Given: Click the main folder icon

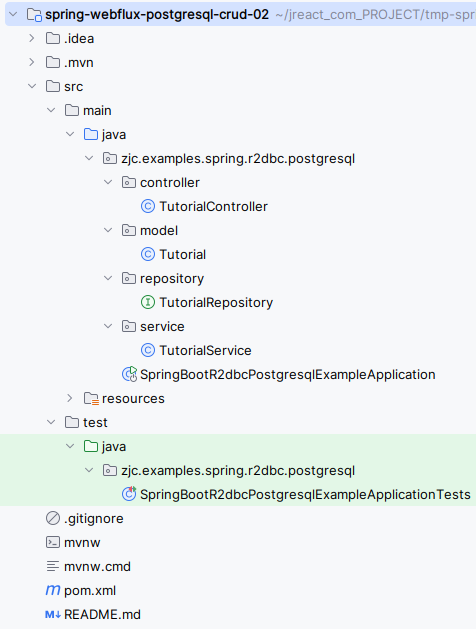Looking at the screenshot, I should click(72, 110).
